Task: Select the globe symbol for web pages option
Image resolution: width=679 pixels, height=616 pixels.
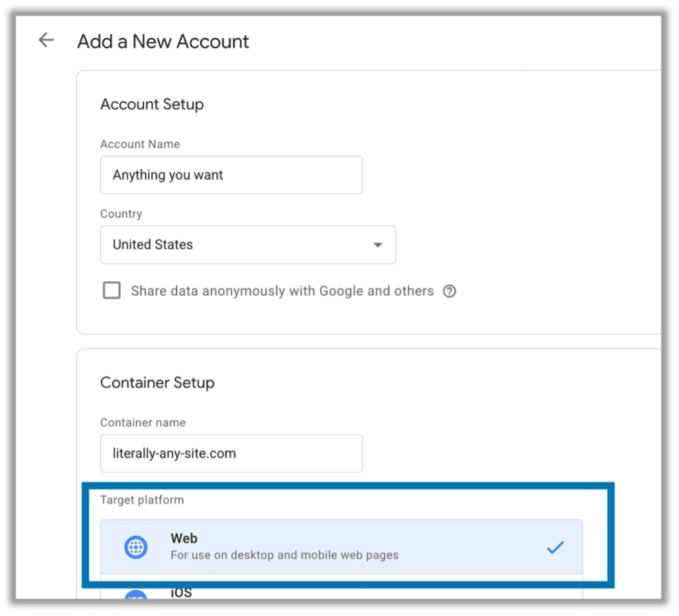Action: tap(135, 547)
